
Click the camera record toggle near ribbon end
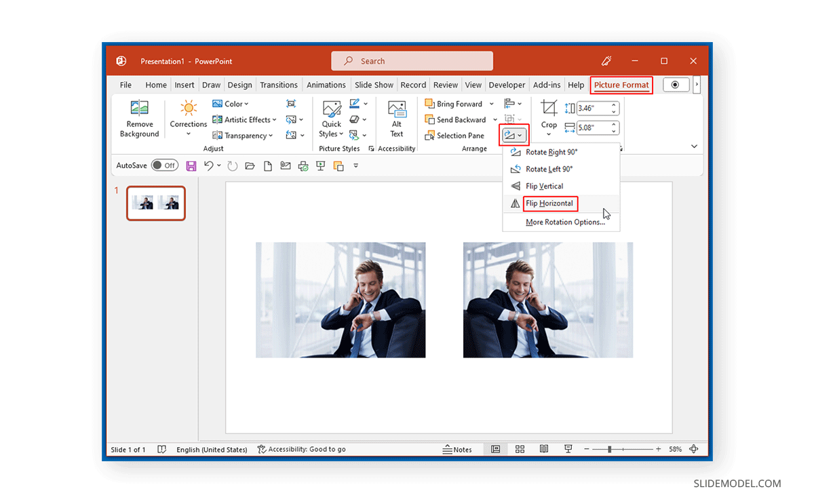tap(676, 84)
